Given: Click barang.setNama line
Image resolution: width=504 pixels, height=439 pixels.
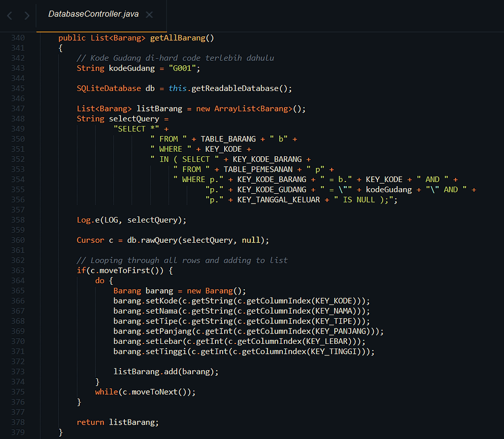Looking at the screenshot, I should click(x=242, y=311).
